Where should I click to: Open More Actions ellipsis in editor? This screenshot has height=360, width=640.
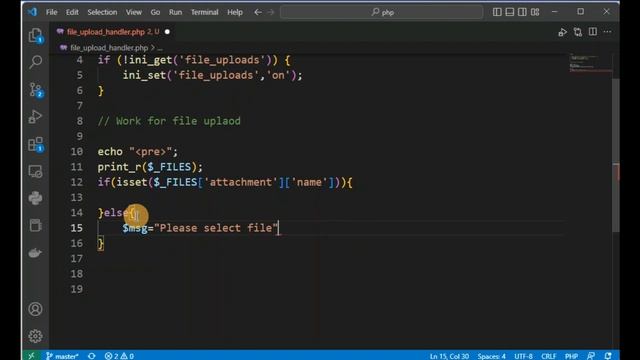[x=607, y=32]
